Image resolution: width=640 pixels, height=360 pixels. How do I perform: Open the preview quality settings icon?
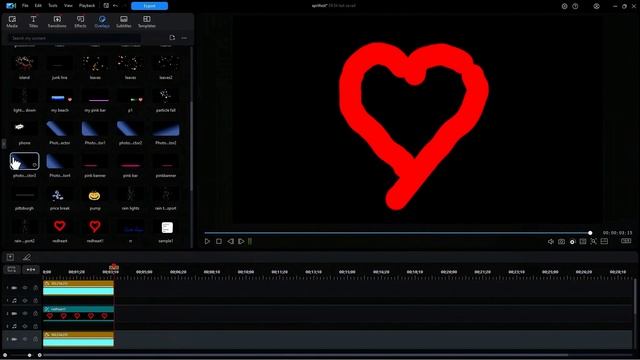[572, 242]
